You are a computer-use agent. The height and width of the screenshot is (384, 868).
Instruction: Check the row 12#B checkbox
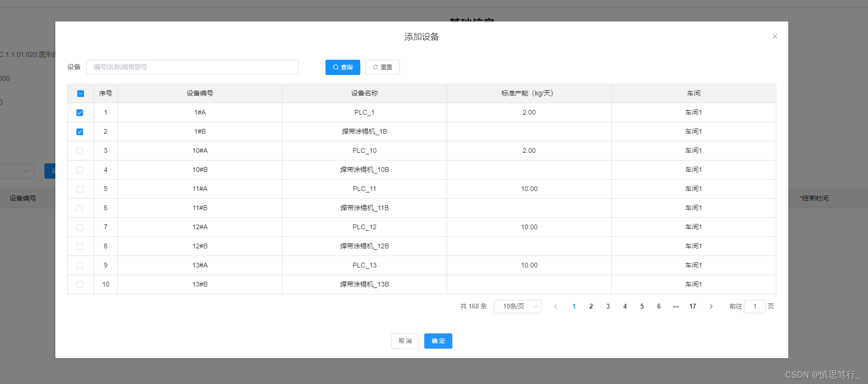[x=80, y=246]
